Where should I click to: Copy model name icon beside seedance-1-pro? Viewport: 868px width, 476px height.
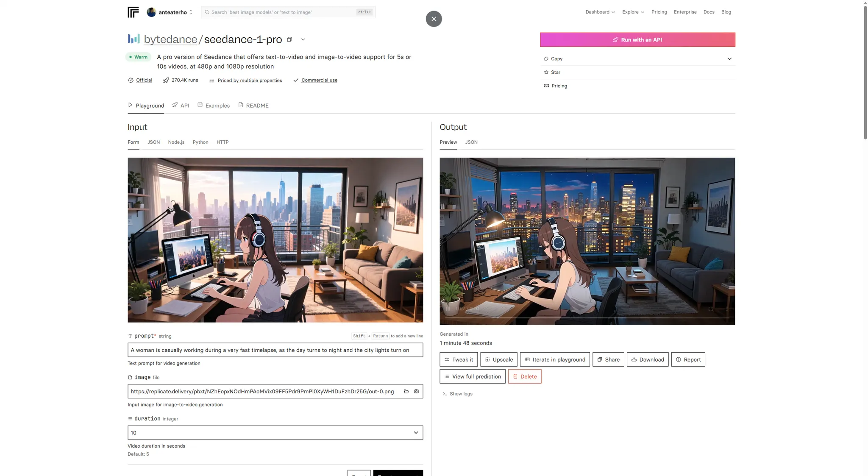coord(289,39)
